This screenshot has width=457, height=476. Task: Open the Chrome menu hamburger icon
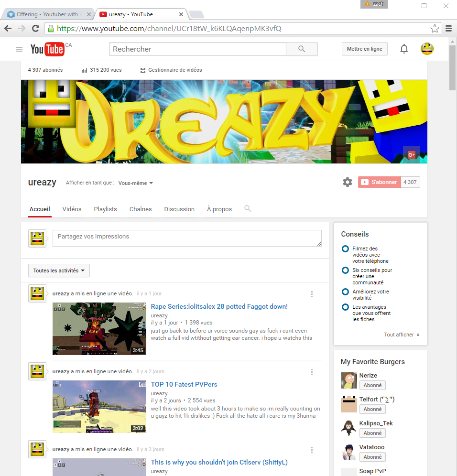coord(448,29)
